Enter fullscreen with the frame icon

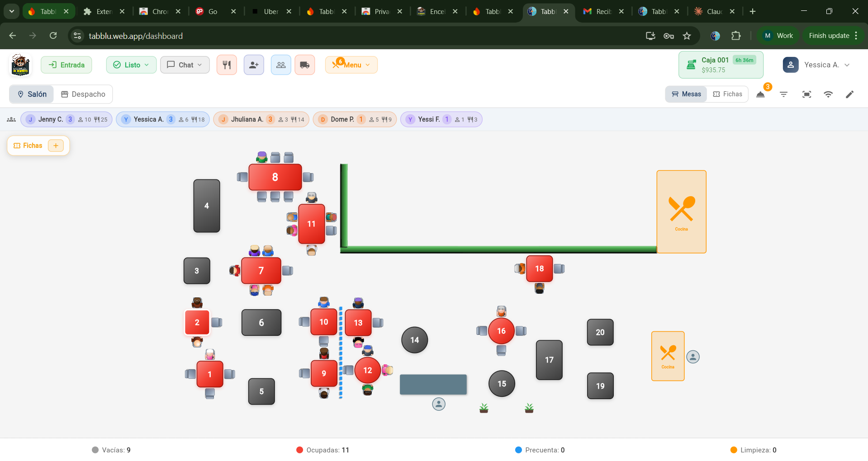(x=806, y=94)
